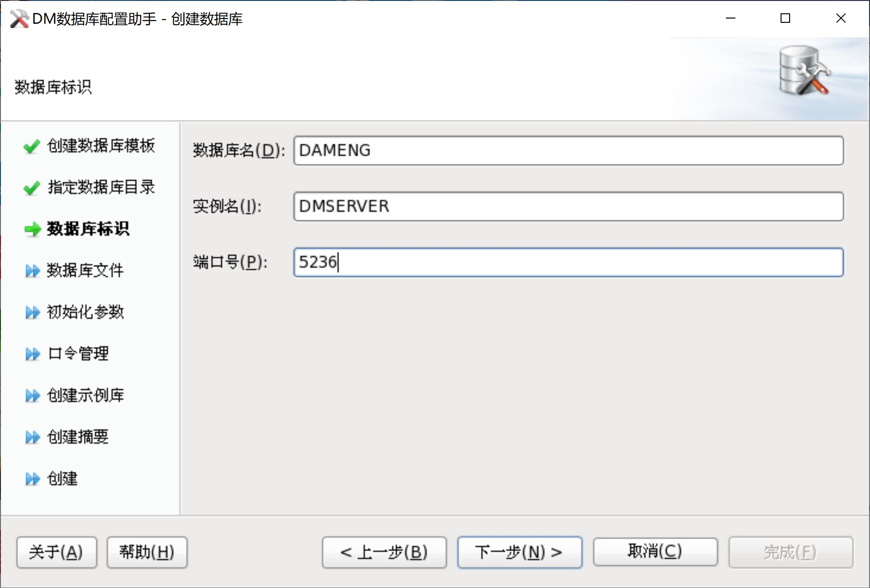The width and height of the screenshot is (870, 588).
Task: Click the 数据库名(D) label
Action: pyautogui.click(x=239, y=151)
